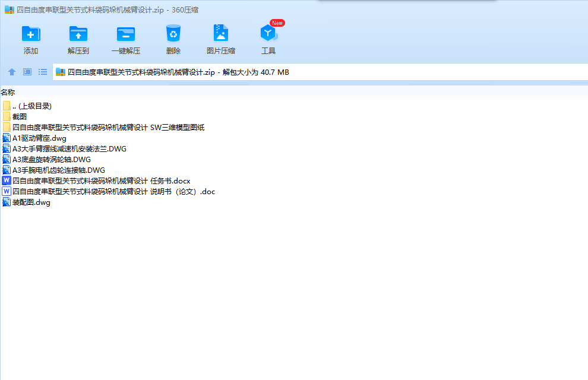
Task: Select the SW三维模型图纸 folder
Action: tap(103, 128)
